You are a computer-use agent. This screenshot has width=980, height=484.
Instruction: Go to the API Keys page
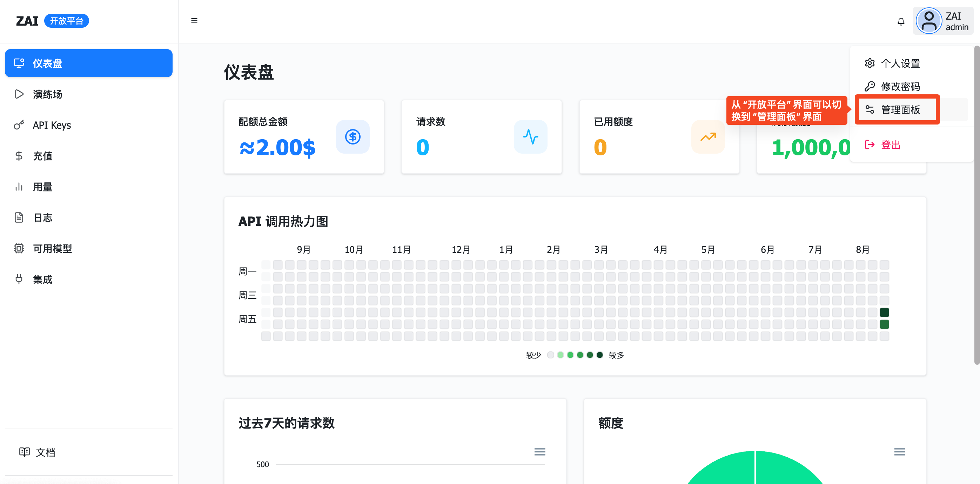tap(52, 125)
